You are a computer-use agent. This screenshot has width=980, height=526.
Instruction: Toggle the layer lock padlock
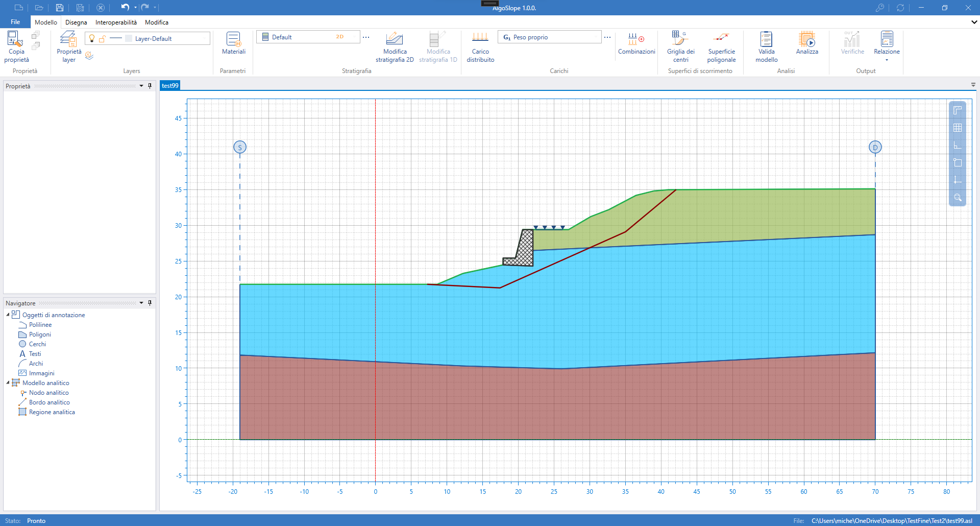102,38
